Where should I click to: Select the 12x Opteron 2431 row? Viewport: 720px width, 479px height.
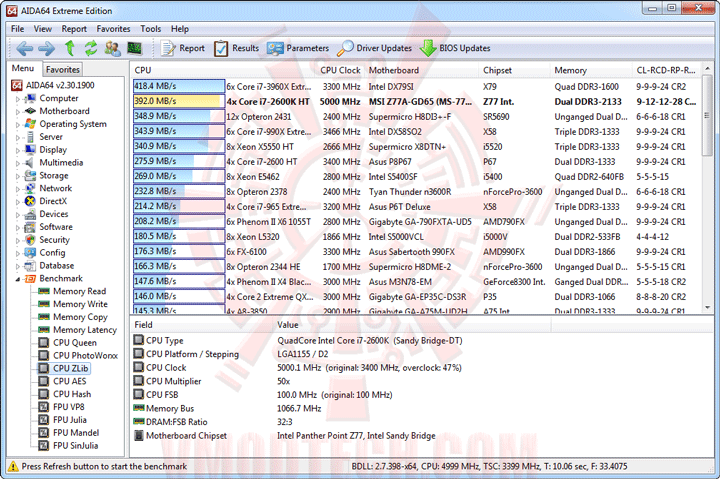tap(416, 117)
